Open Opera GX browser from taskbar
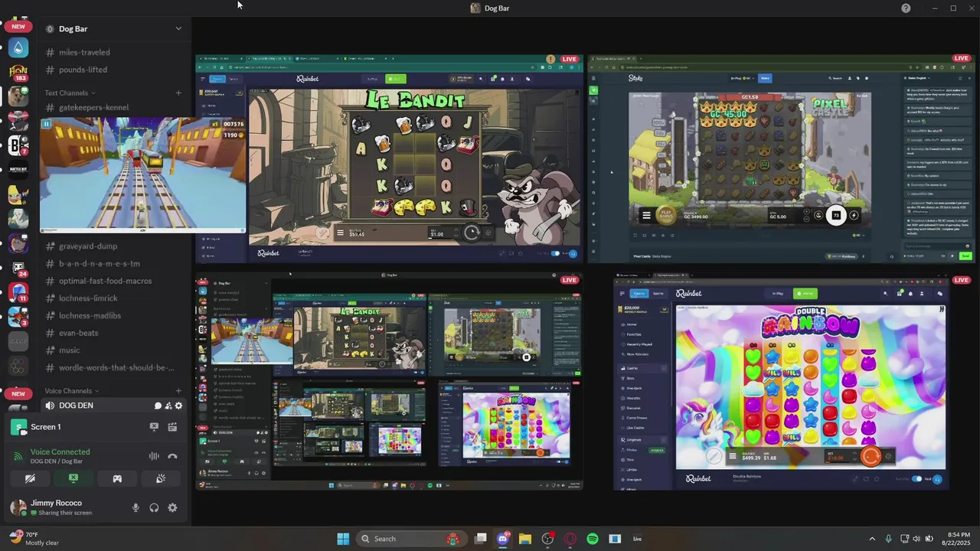This screenshot has height=551, width=980. click(570, 539)
